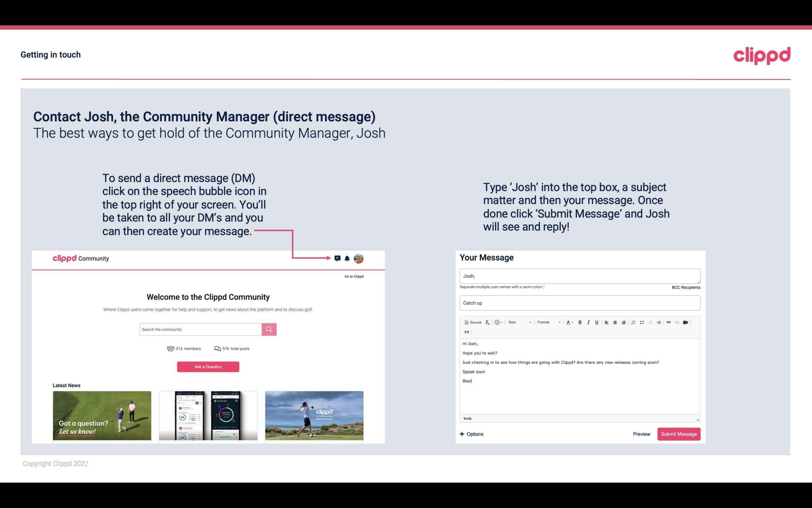Viewport: 812px width, 508px height.
Task: Expand the Options section below message
Action: click(470, 434)
